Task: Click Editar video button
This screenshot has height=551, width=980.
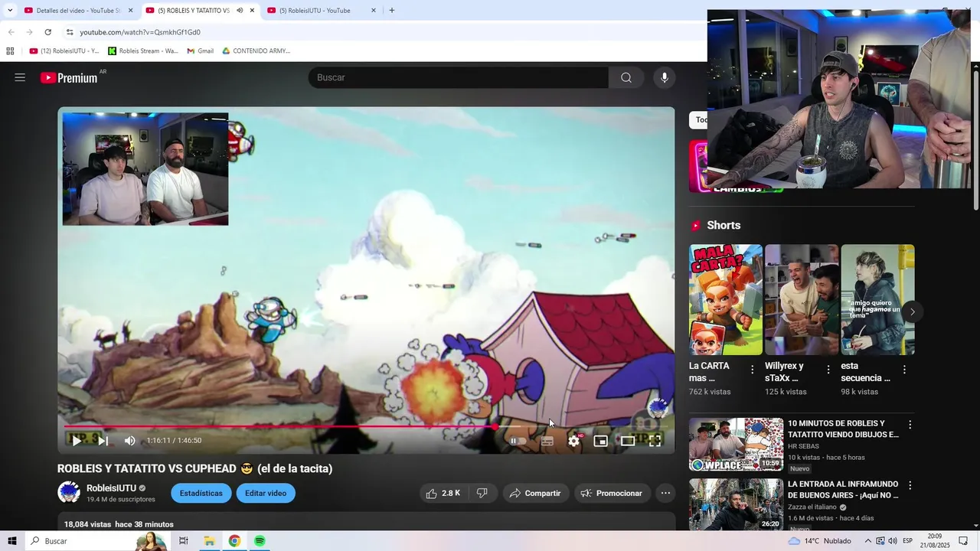Action: coord(266,494)
